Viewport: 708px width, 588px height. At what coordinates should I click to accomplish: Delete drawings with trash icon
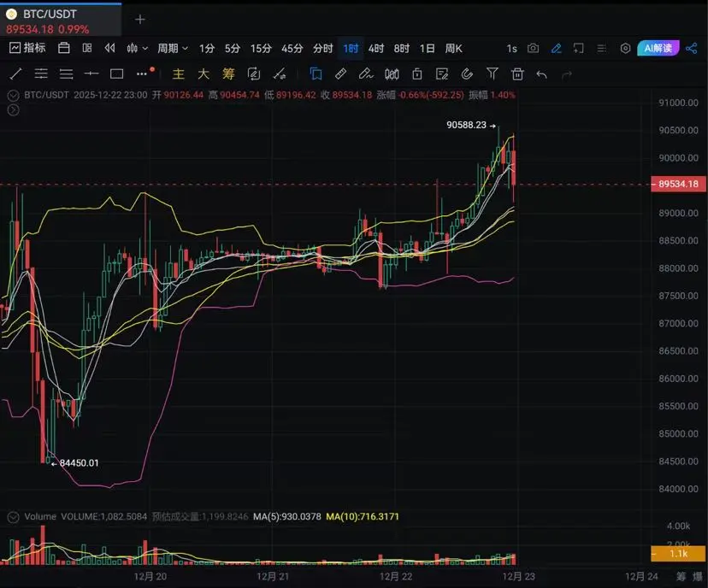[517, 73]
